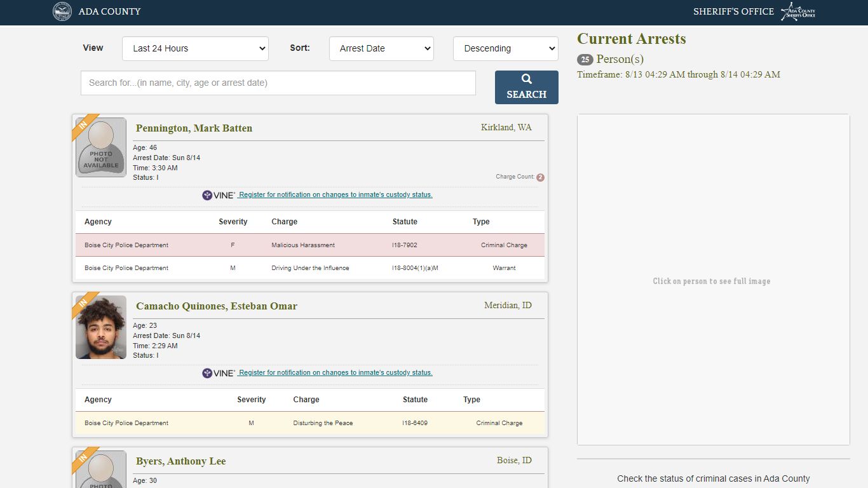The width and height of the screenshot is (868, 488).
Task: Click the charge count badge showing 2
Action: 540,177
